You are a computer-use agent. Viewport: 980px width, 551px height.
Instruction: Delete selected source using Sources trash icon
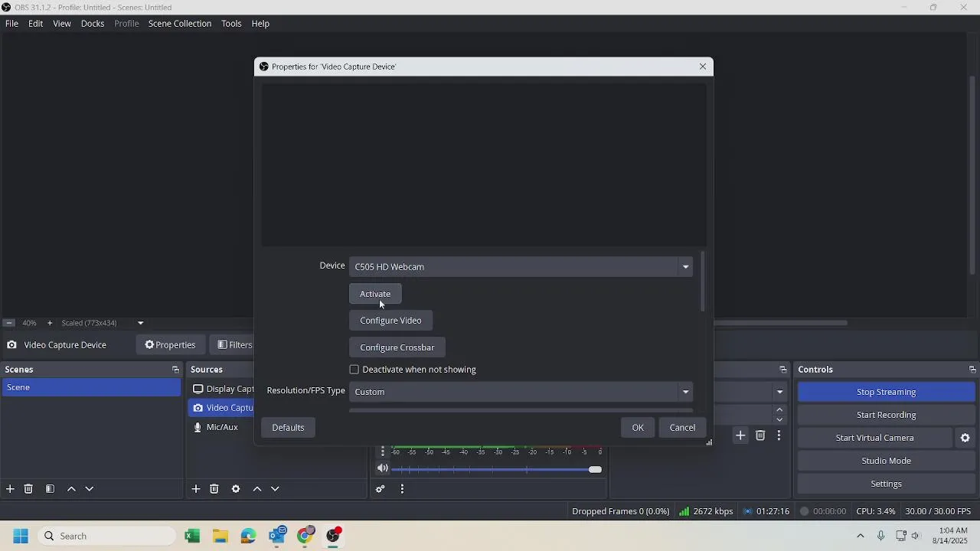(x=214, y=489)
